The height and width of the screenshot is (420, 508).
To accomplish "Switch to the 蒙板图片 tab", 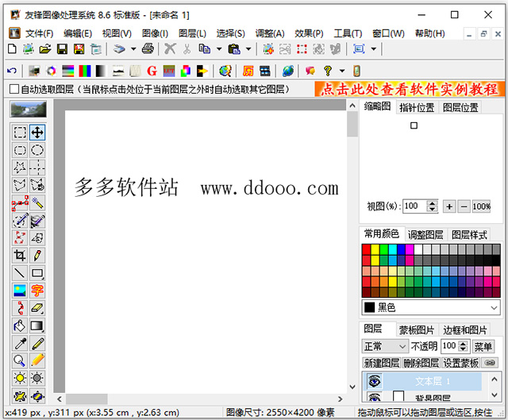I will [x=417, y=330].
